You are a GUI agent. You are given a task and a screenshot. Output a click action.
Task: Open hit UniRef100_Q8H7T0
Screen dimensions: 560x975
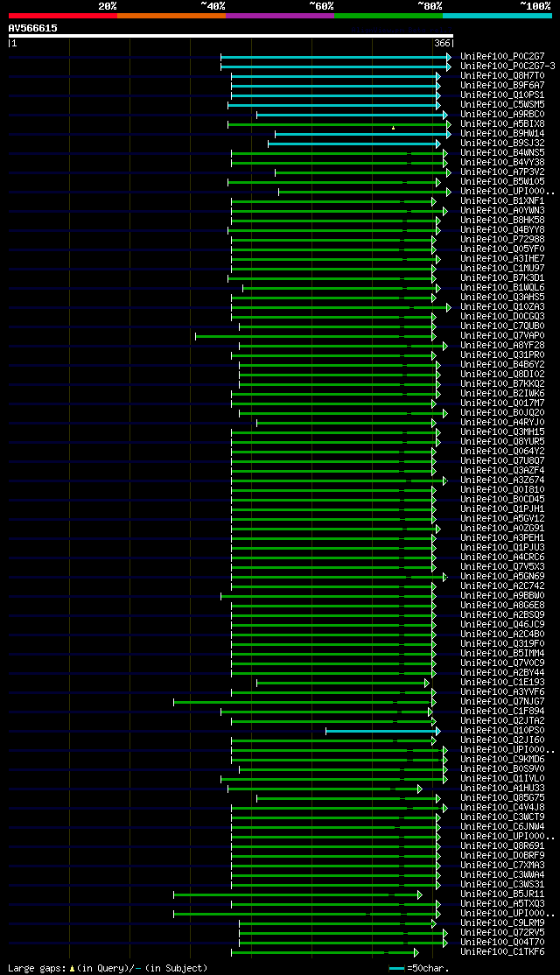click(x=503, y=76)
